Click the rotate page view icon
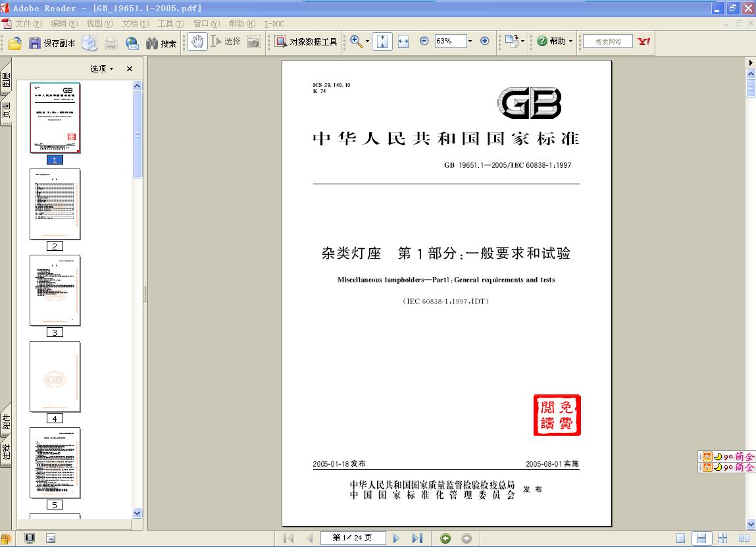The height and width of the screenshot is (547, 756). pos(511,41)
